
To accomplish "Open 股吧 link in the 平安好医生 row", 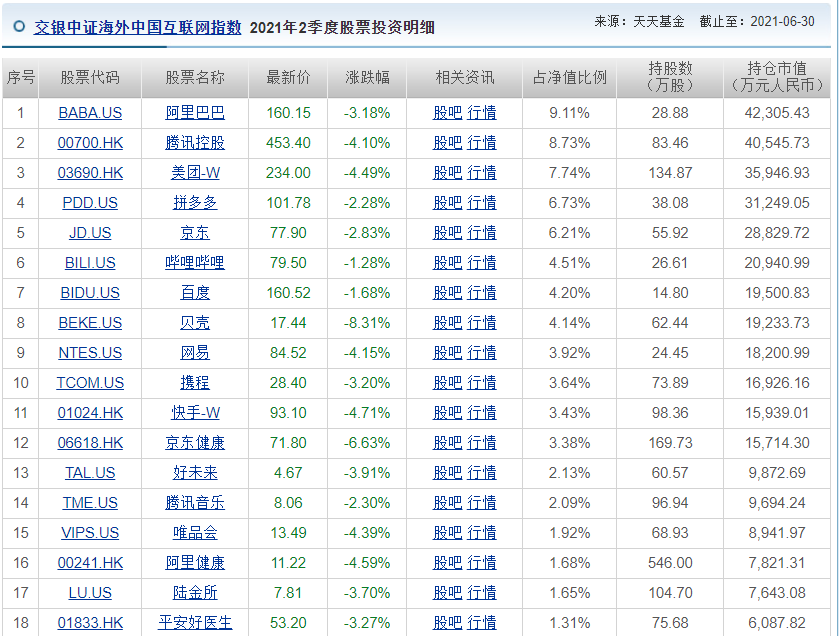I will 447,622.
